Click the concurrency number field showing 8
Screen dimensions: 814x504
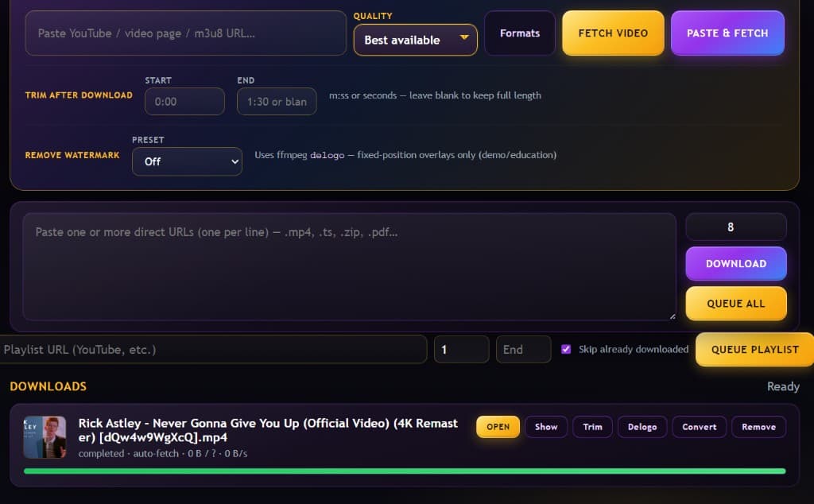click(736, 227)
